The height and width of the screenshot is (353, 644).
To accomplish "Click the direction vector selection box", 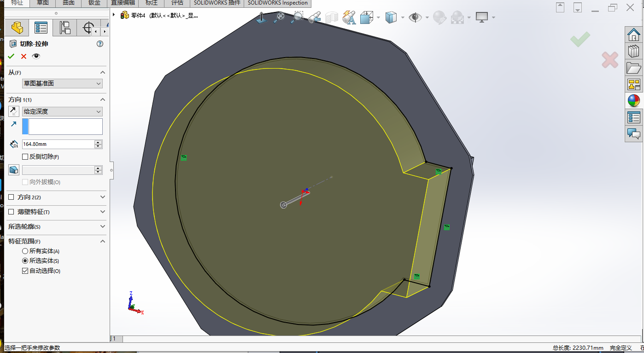I will [62, 127].
